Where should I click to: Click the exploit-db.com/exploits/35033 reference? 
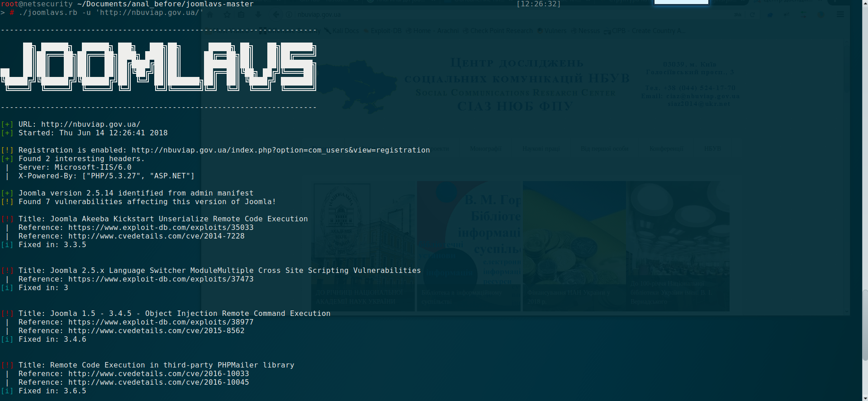click(161, 227)
